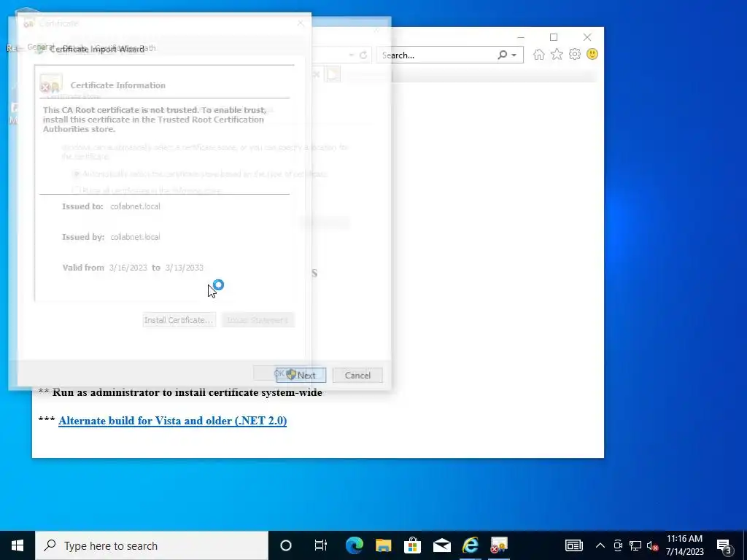Click the refresh icon in the address bar

(363, 55)
